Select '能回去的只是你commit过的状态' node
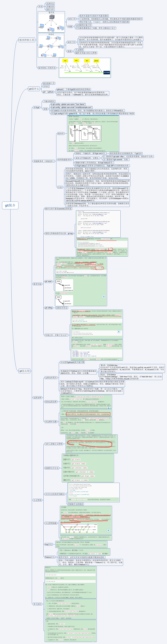Screen dimensions: 167x644 [x=58, y=208]
